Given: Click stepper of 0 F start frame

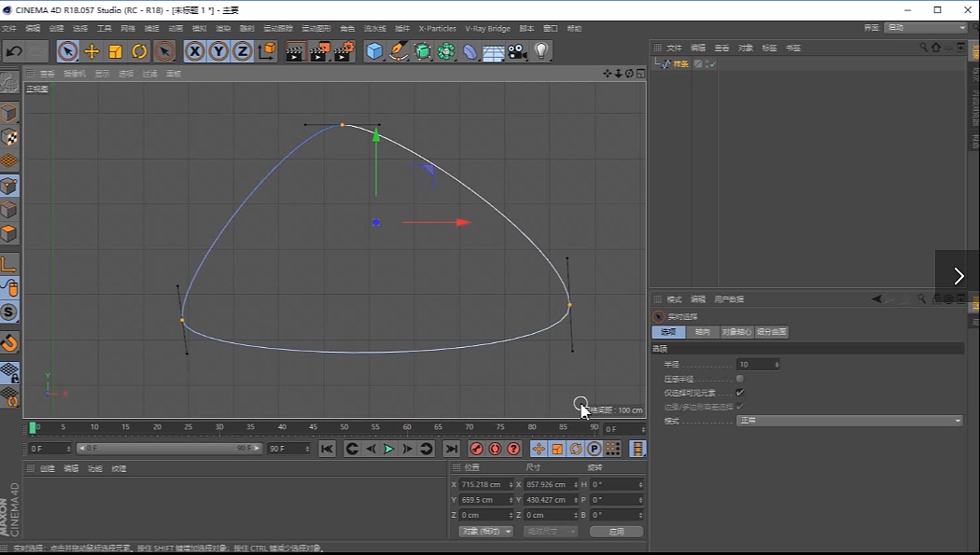Looking at the screenshot, I should [67, 449].
